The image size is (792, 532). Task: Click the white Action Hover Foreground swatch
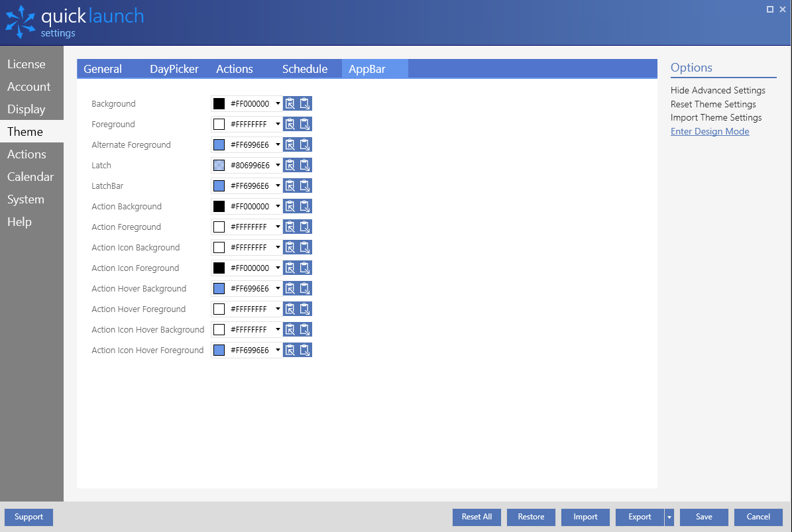pos(219,309)
